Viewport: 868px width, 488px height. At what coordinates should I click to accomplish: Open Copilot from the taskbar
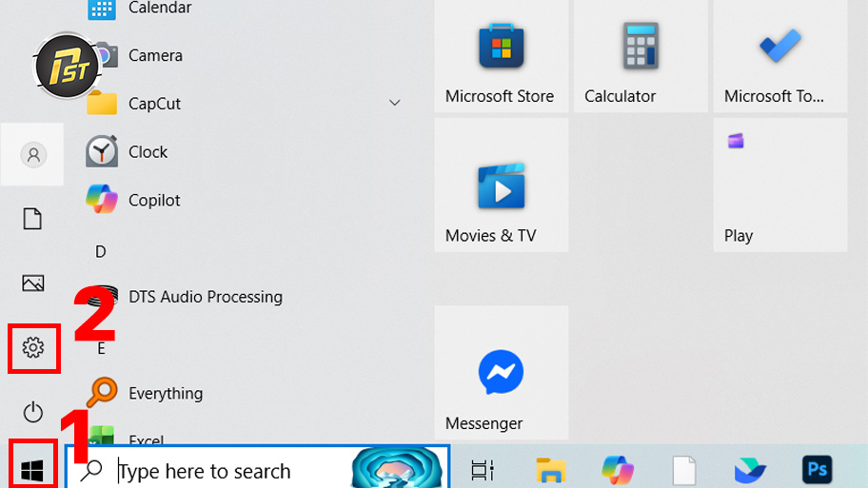[618, 470]
